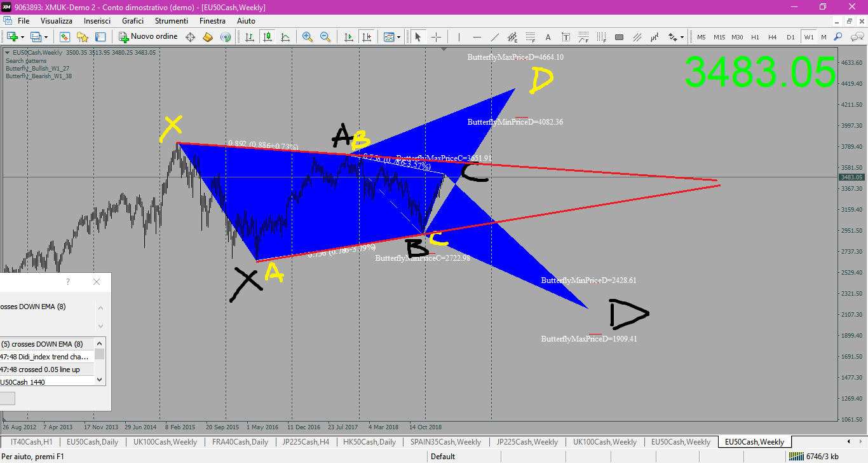
Task: Switch chart to line chart
Action: tap(285, 37)
